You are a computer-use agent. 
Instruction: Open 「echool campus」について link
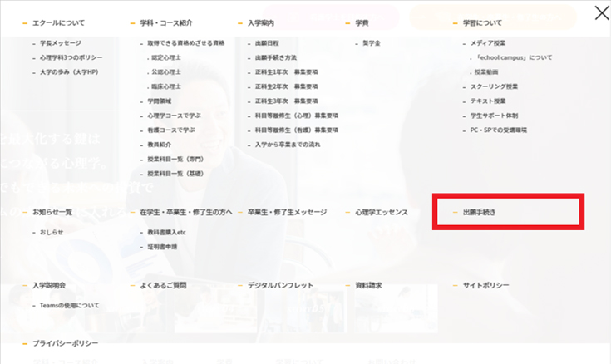[515, 57]
